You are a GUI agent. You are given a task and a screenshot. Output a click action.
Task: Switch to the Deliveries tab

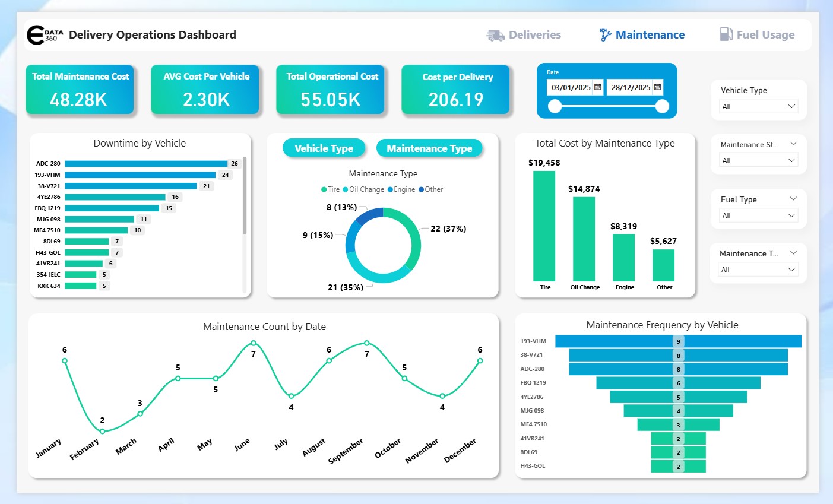(x=534, y=35)
